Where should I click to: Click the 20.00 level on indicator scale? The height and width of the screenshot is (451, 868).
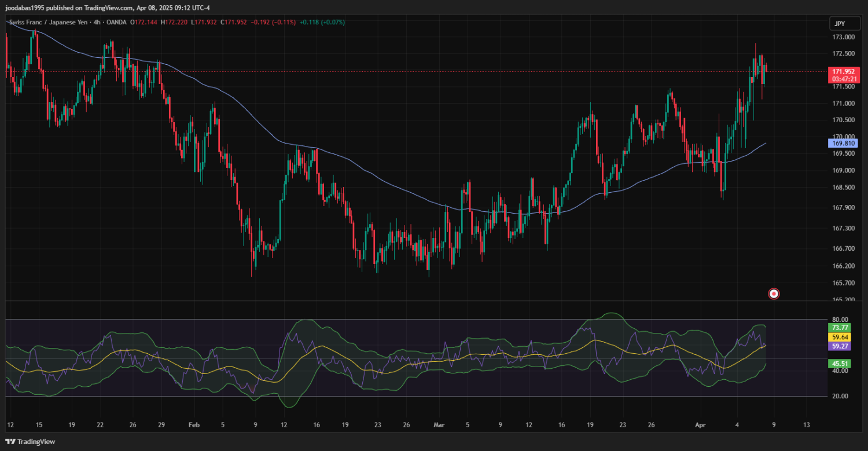840,397
